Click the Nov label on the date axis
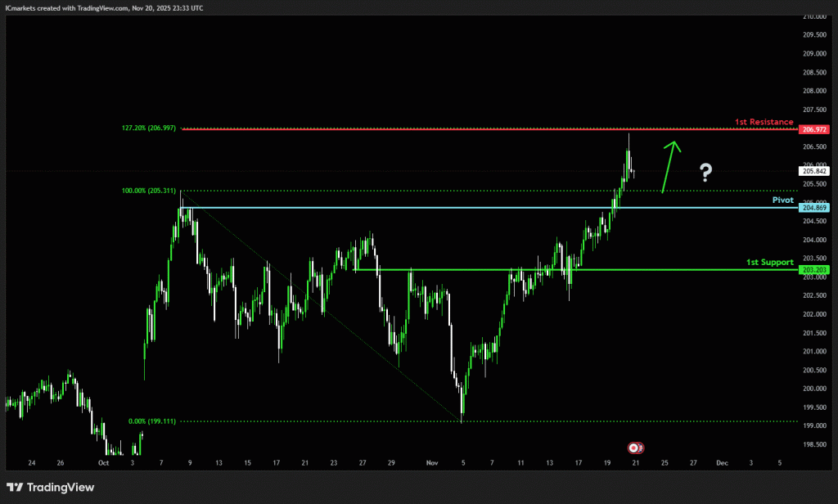 (x=433, y=462)
